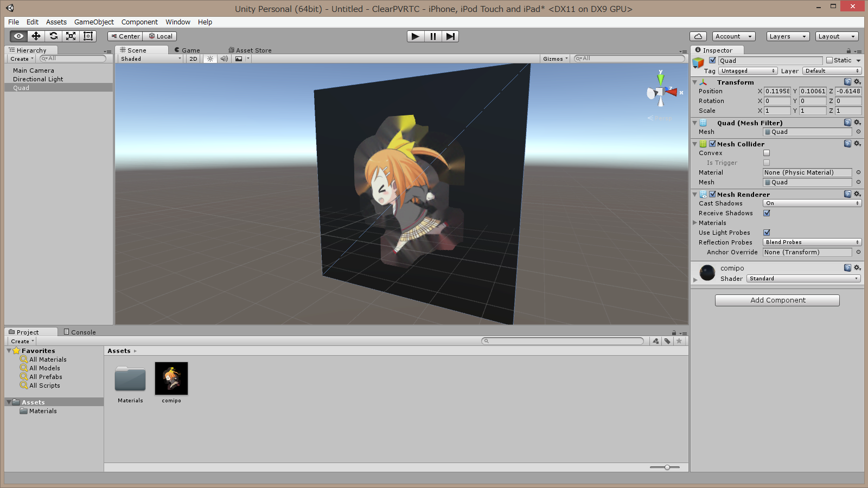Open Project Create menu
Image resolution: width=868 pixels, height=488 pixels.
(x=22, y=341)
